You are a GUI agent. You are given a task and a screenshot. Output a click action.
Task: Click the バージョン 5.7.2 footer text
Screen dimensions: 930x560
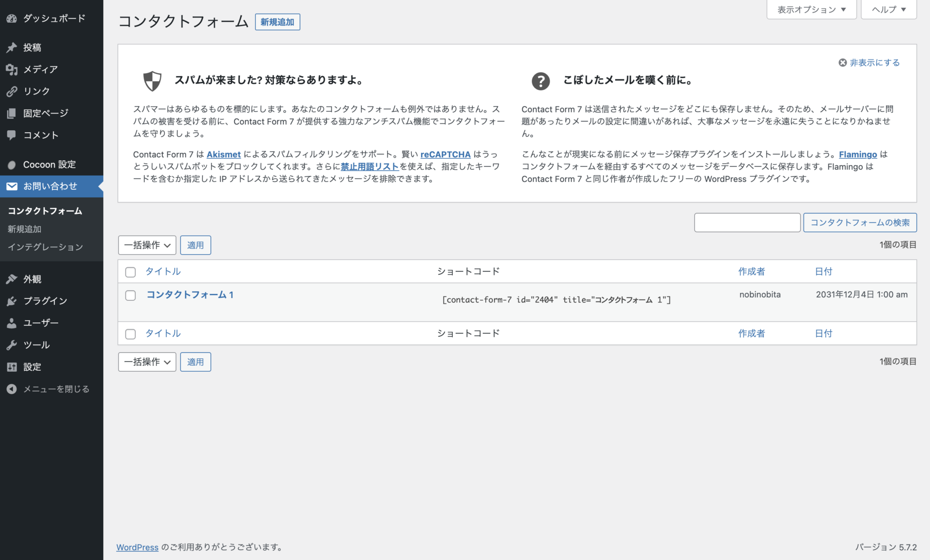click(x=886, y=547)
